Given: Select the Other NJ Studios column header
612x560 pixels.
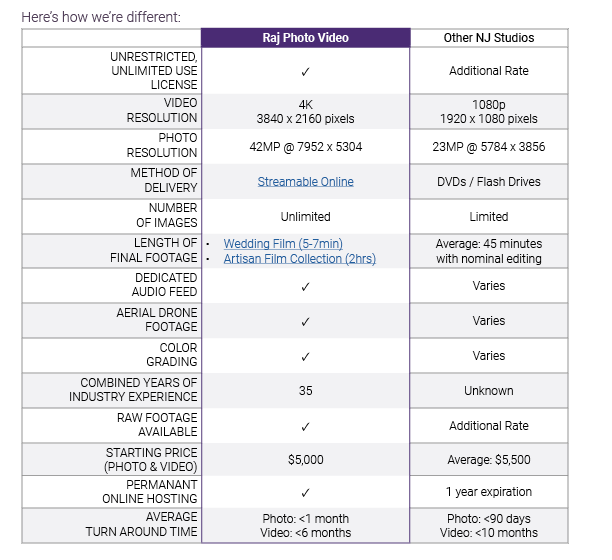Looking at the screenshot, I should (x=489, y=38).
